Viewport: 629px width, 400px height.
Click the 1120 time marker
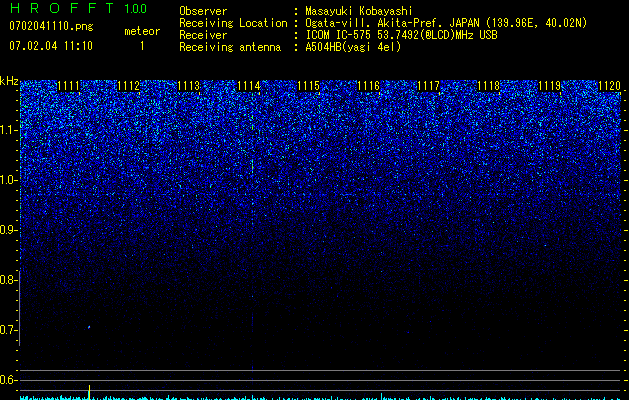[609, 86]
